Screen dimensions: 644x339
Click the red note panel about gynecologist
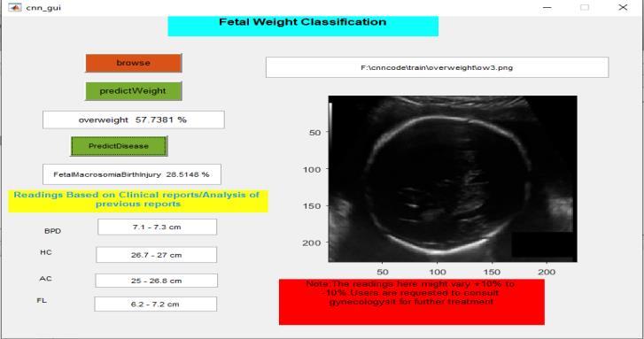coord(412,302)
